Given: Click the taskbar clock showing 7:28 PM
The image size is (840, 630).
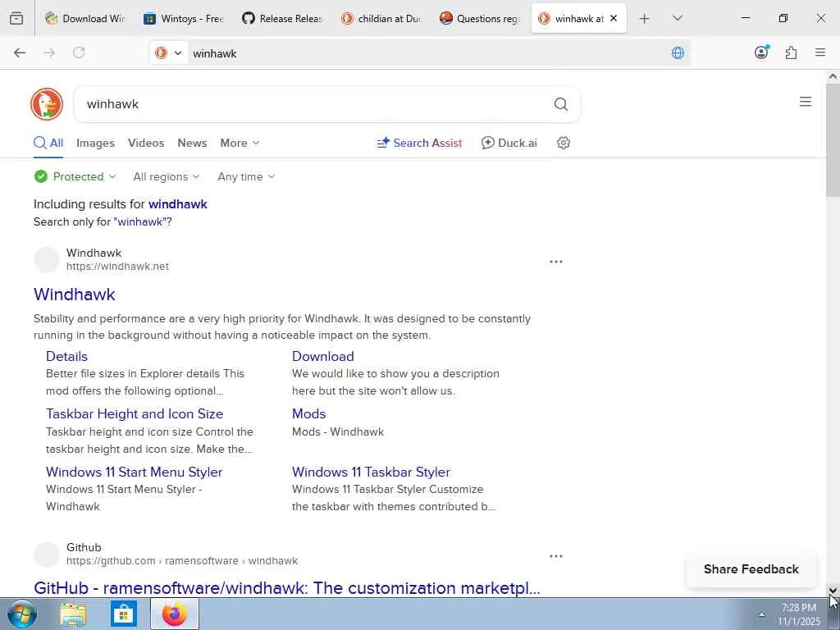Looking at the screenshot, I should (x=799, y=614).
